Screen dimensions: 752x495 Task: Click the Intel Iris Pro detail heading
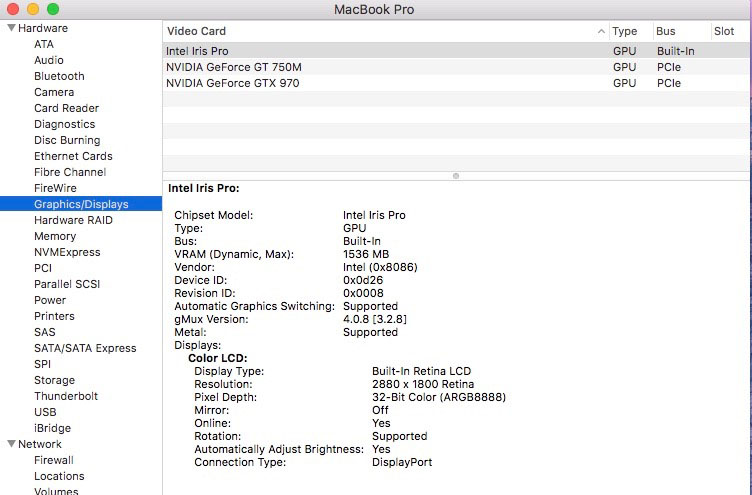point(203,188)
